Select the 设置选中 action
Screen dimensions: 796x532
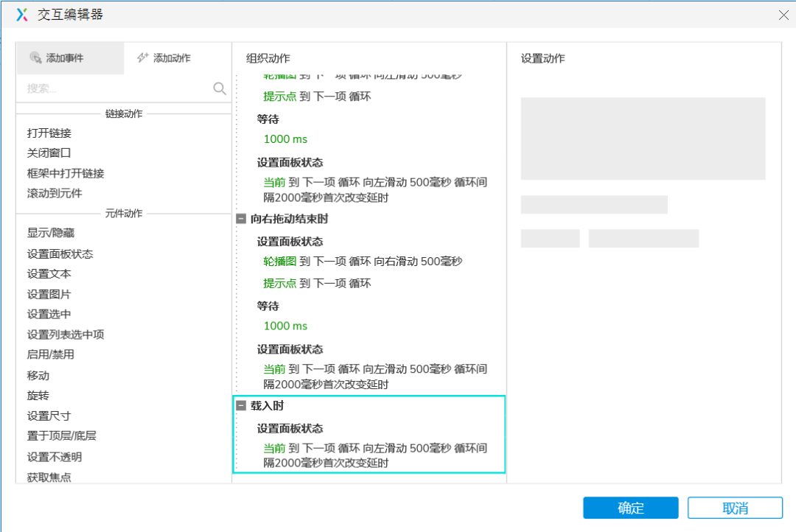click(49, 314)
